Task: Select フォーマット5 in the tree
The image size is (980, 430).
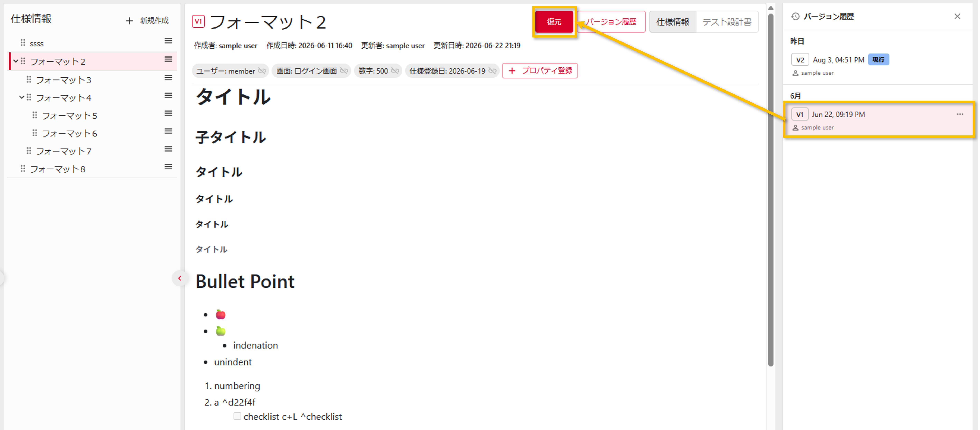Action: [70, 115]
